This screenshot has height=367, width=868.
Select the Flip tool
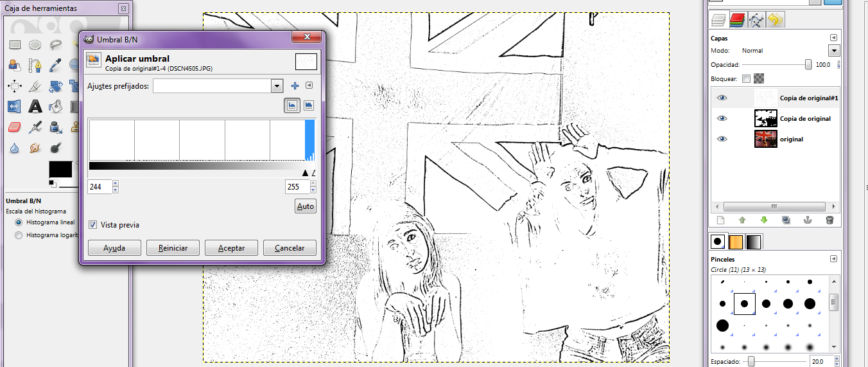(15, 106)
